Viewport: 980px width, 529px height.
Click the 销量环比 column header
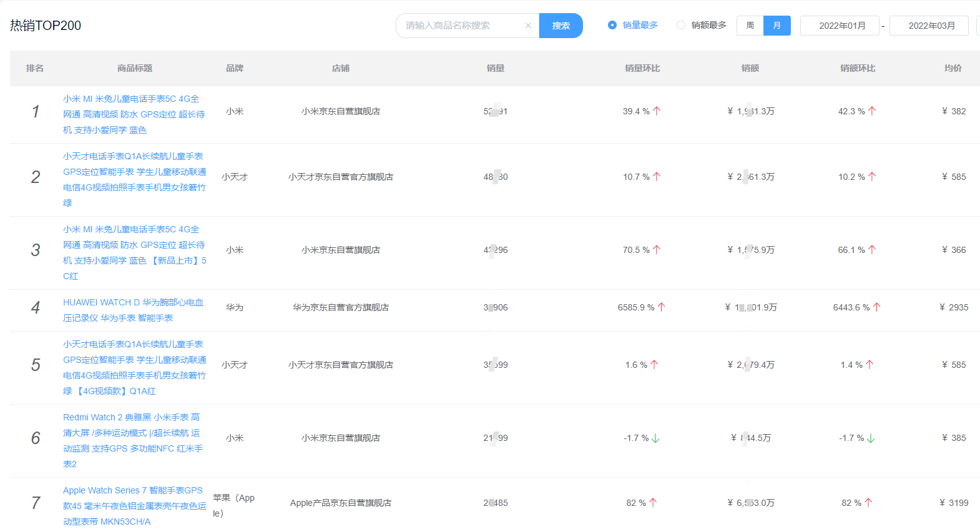point(642,68)
